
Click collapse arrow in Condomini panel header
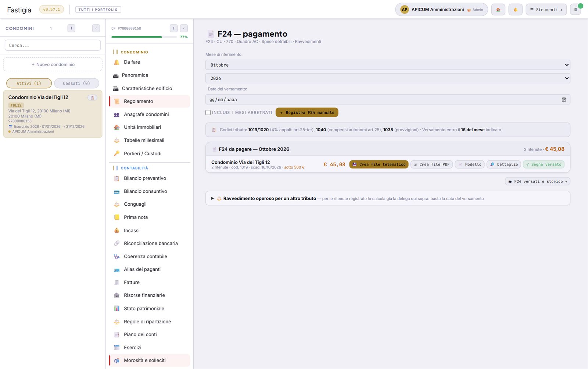pyautogui.click(x=96, y=28)
